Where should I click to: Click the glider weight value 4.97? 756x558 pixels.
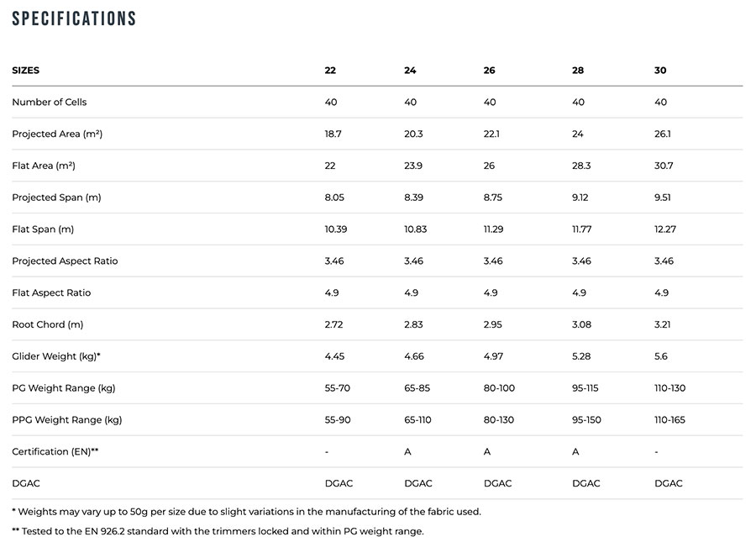494,356
